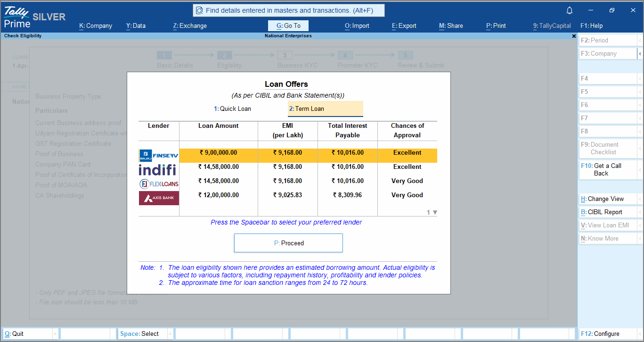Close the Check Eligibility screen
644x342 pixels.
coord(574,35)
